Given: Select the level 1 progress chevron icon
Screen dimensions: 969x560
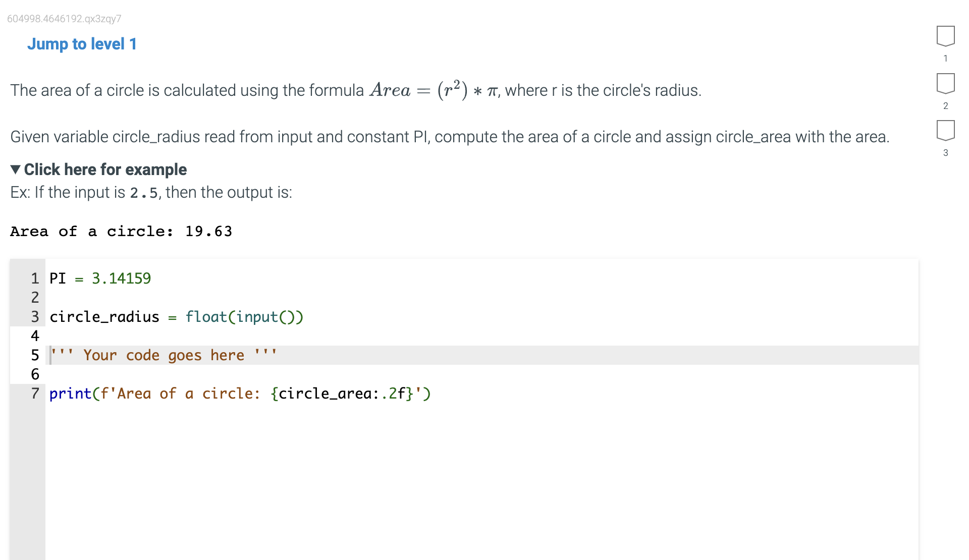Looking at the screenshot, I should click(946, 35).
